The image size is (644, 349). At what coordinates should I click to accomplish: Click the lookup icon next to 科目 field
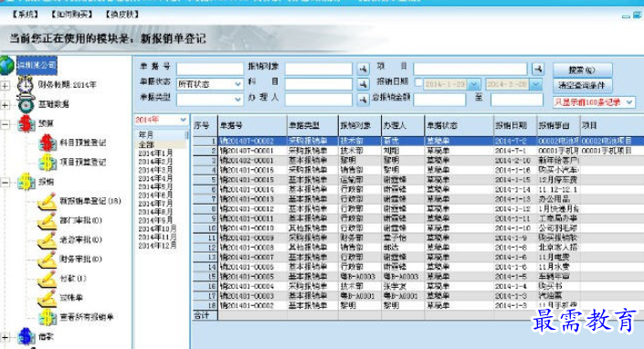pyautogui.click(x=363, y=84)
